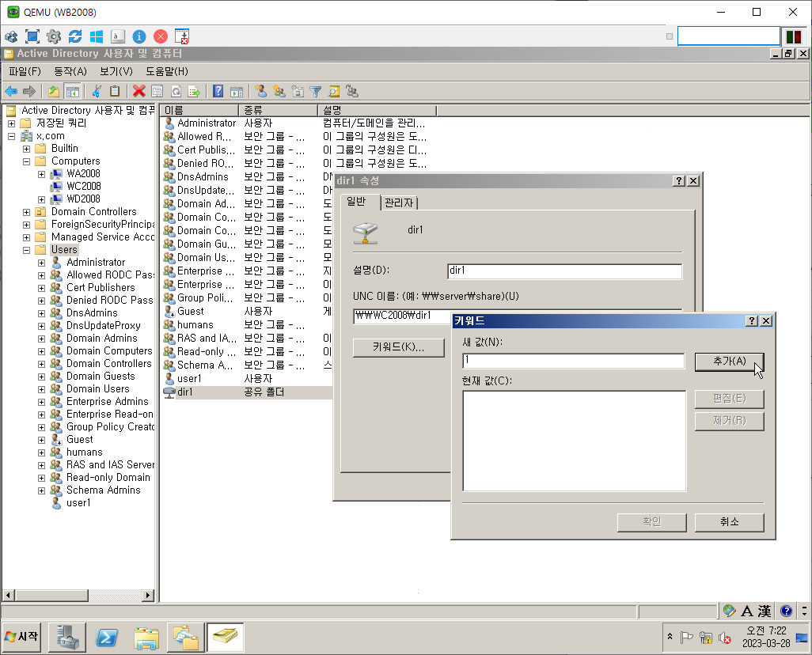The width and height of the screenshot is (812, 655).
Task: Click the QEMU keyboard key icon
Action: coord(118,36)
